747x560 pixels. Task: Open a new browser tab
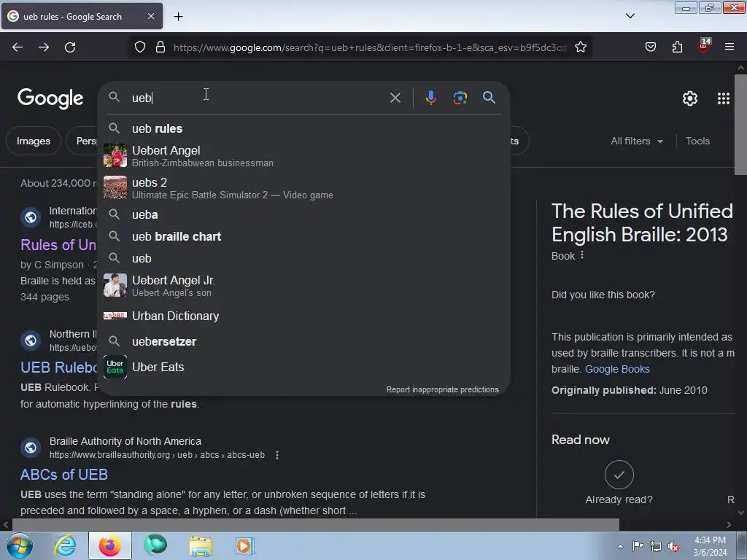pos(178,17)
